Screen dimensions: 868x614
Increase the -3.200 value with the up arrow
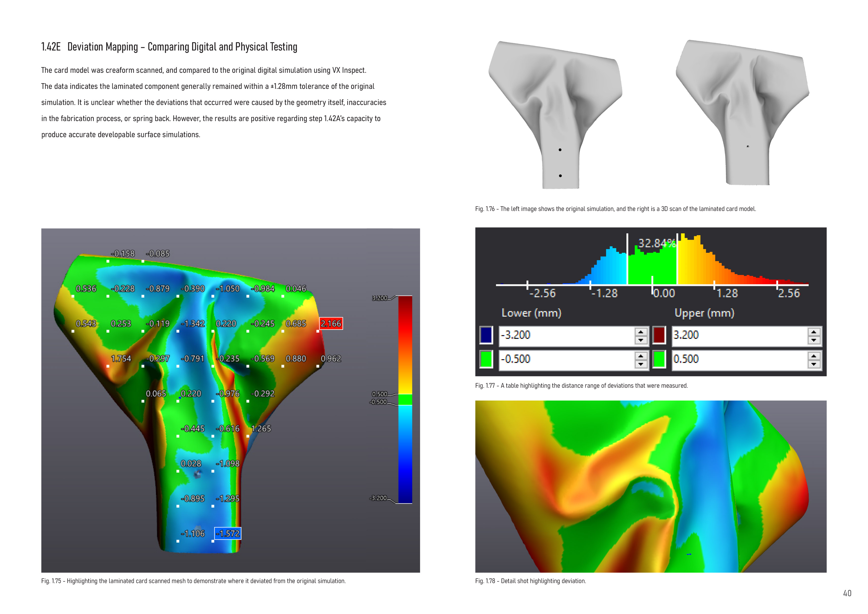pyautogui.click(x=640, y=332)
